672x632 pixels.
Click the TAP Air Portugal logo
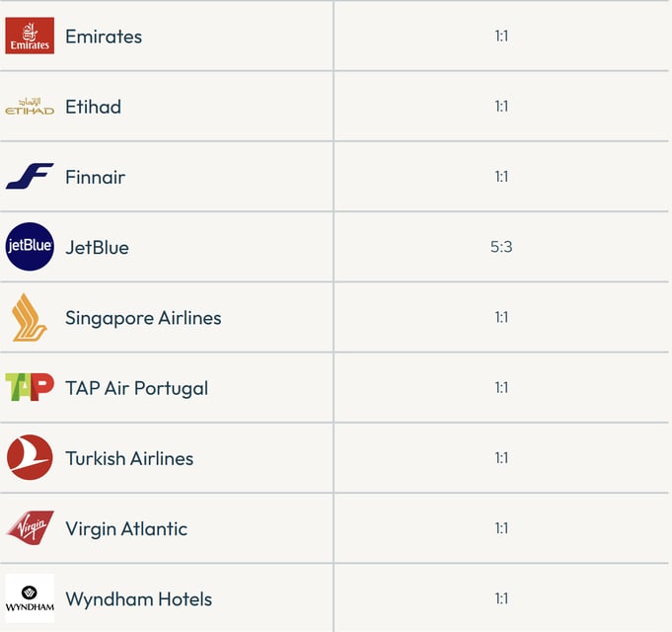30,387
